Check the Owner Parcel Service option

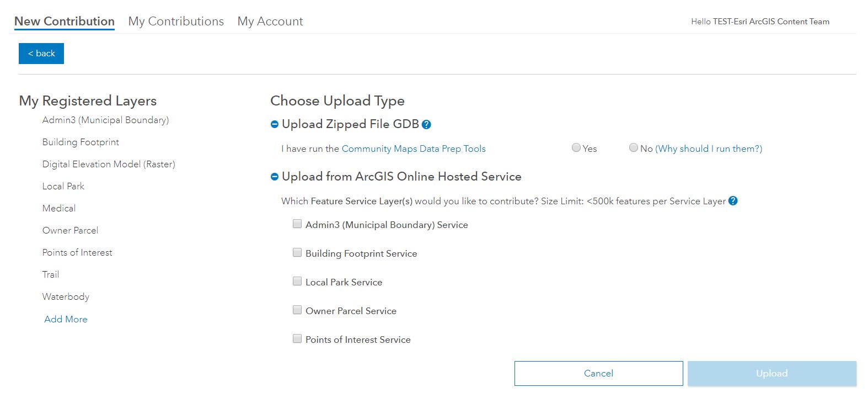click(x=297, y=310)
